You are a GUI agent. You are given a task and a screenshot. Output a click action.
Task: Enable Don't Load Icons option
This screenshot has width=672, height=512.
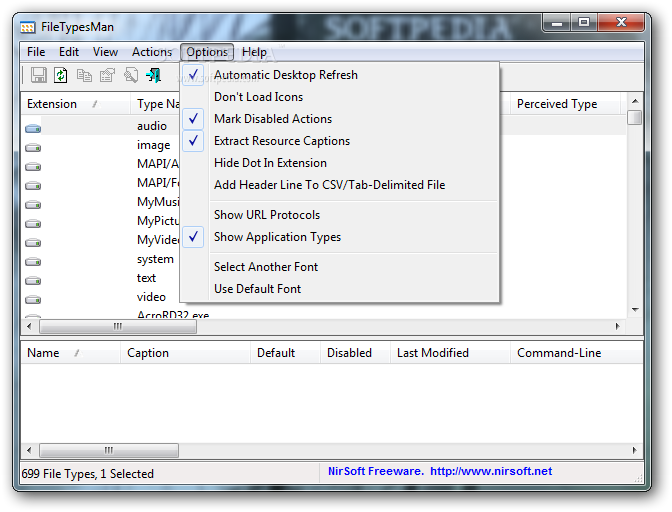(x=340, y=97)
